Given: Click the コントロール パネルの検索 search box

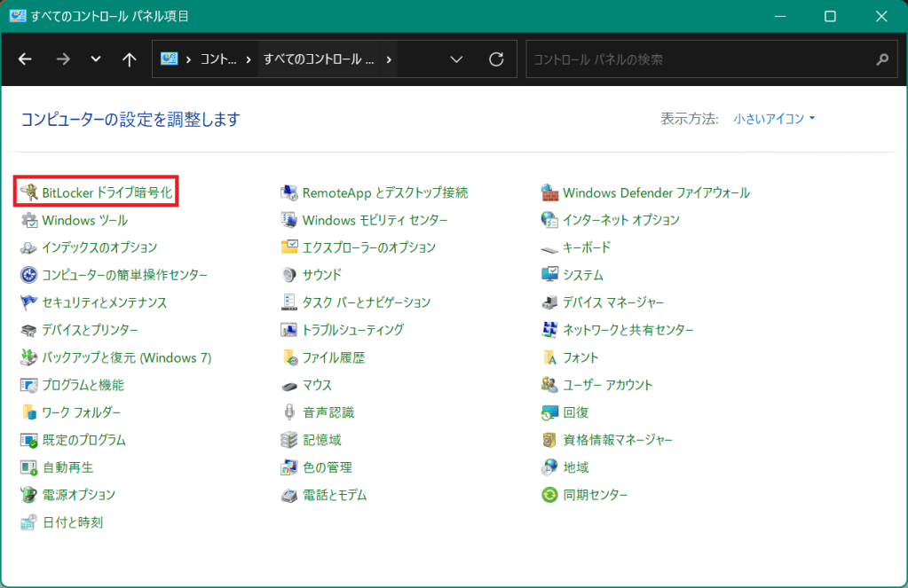Looking at the screenshot, I should (701, 59).
